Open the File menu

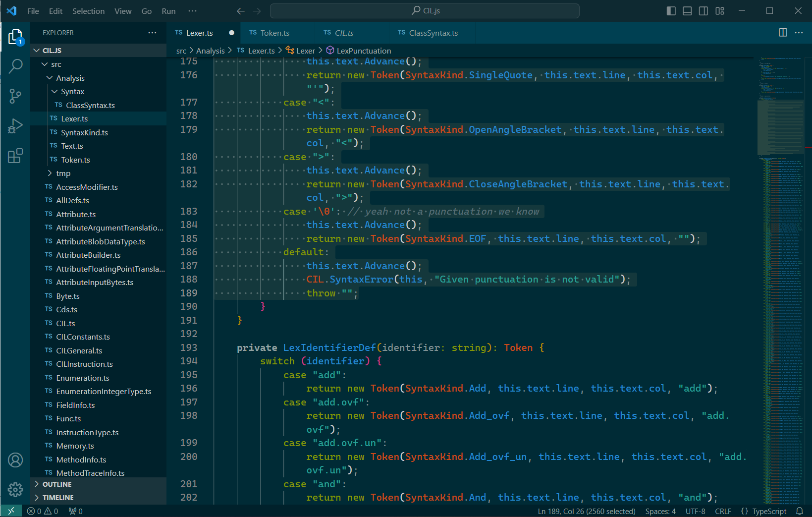point(33,11)
